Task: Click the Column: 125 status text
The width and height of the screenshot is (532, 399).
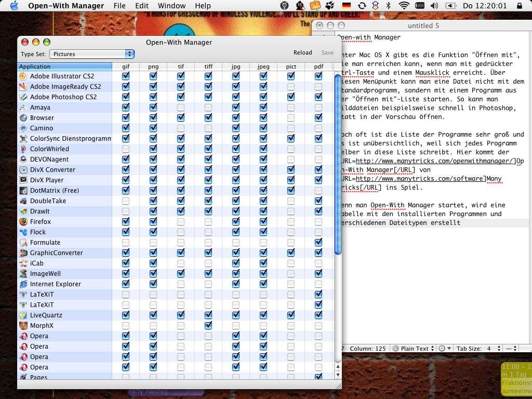Action: (x=368, y=349)
